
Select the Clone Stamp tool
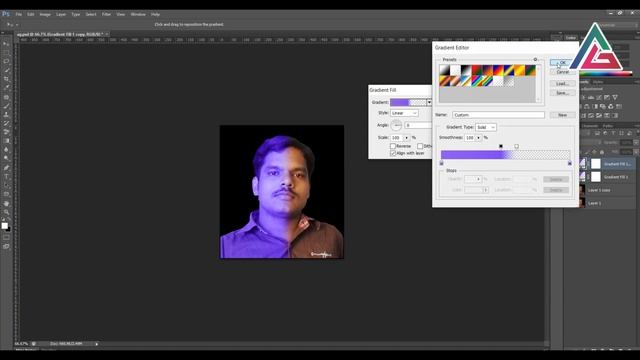[x=6, y=115]
